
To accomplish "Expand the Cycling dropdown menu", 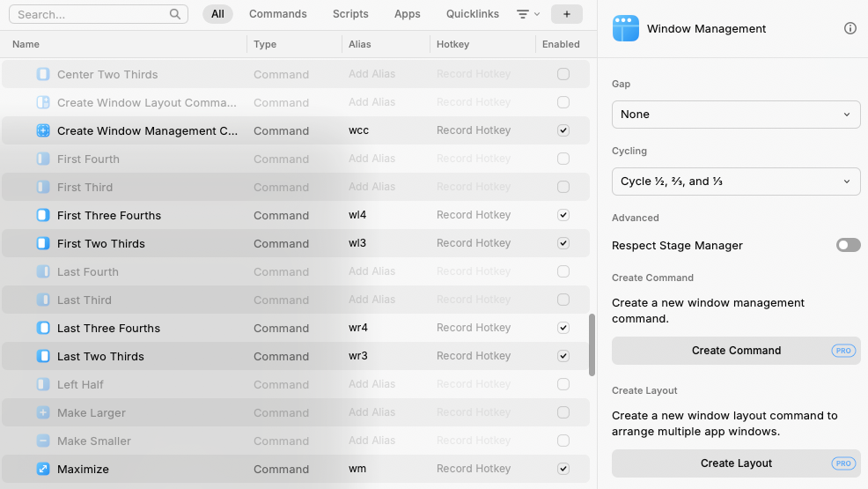I will point(736,182).
